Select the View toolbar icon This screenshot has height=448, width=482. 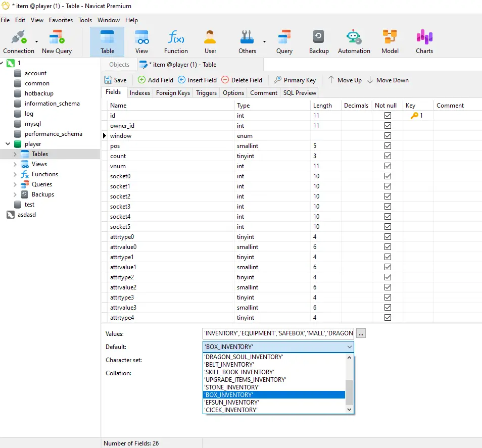click(141, 38)
